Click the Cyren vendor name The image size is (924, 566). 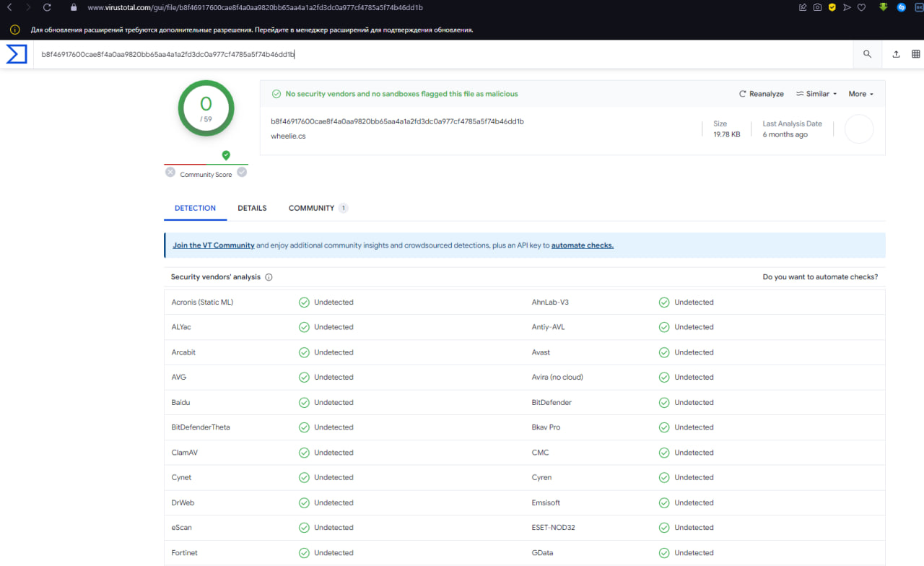tap(541, 477)
